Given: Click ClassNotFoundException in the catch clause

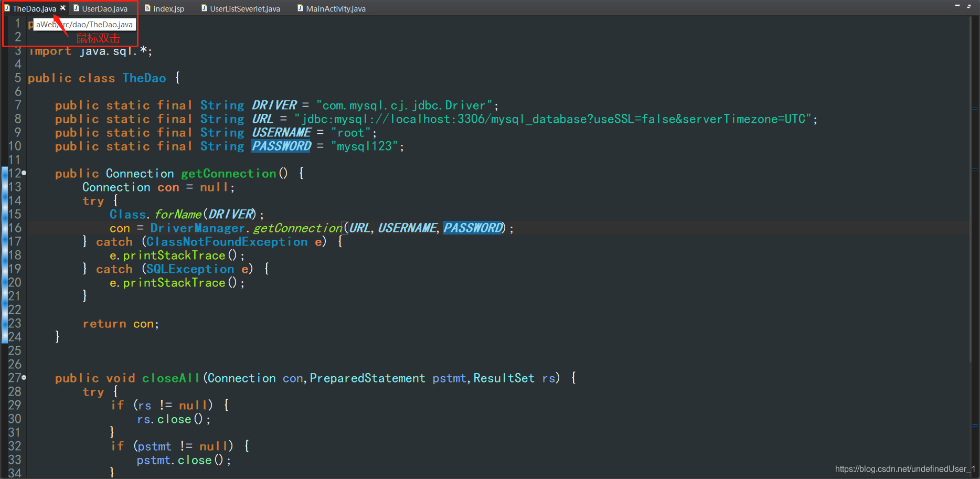Looking at the screenshot, I should tap(227, 241).
